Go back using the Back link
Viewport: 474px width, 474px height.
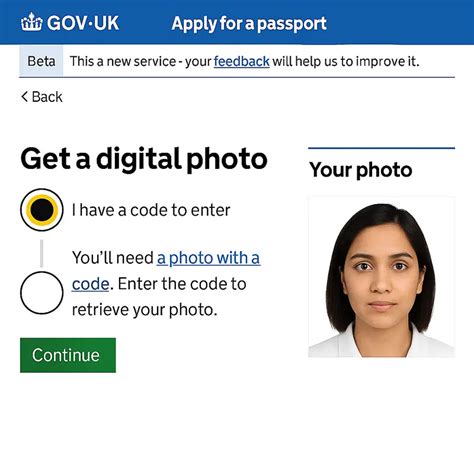point(42,97)
